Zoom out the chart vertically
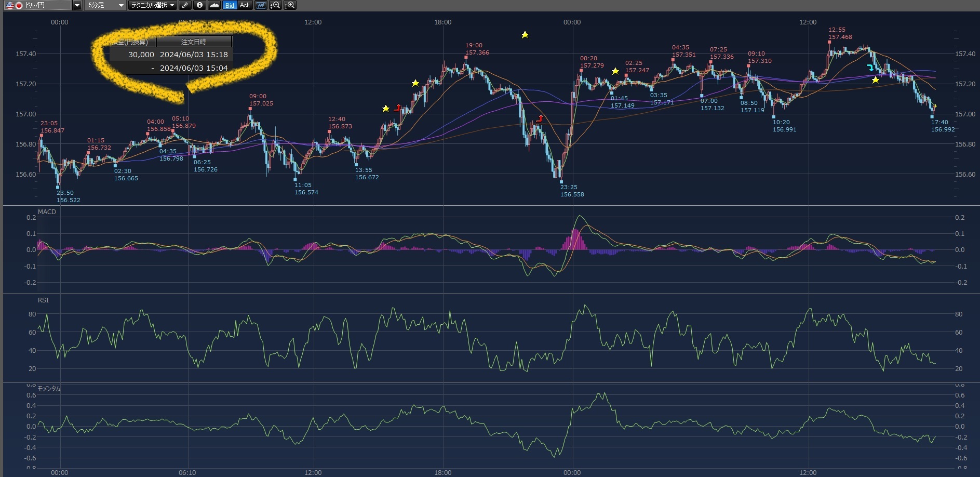 [x=276, y=5]
